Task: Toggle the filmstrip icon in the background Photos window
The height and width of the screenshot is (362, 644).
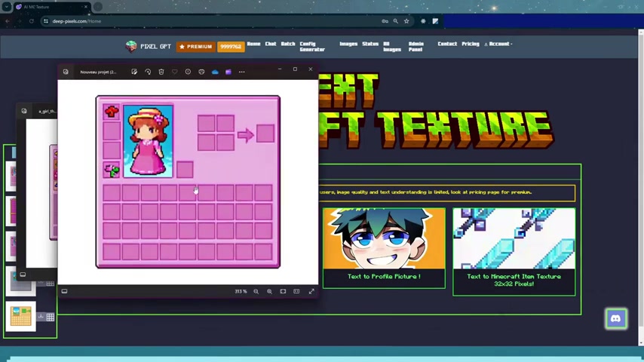Action: (x=23, y=275)
